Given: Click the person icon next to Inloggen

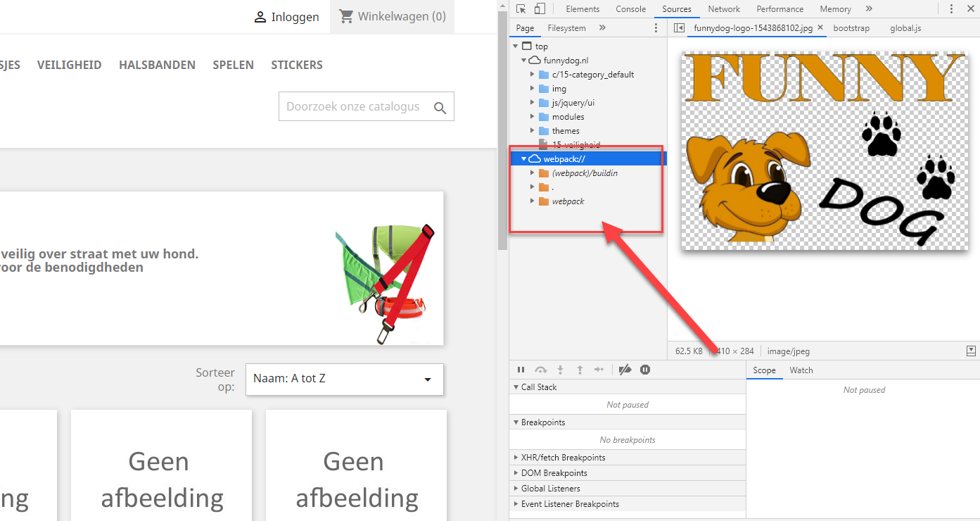Looking at the screenshot, I should [260, 17].
